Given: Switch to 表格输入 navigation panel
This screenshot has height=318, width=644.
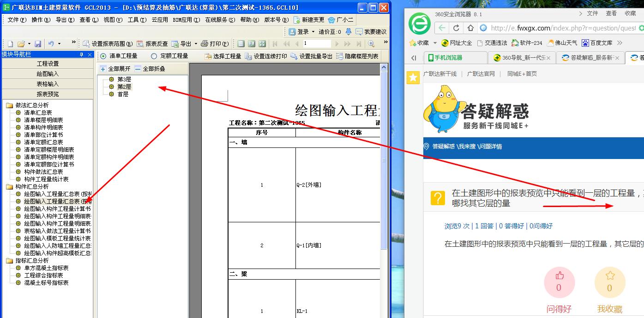Looking at the screenshot, I should (48, 84).
